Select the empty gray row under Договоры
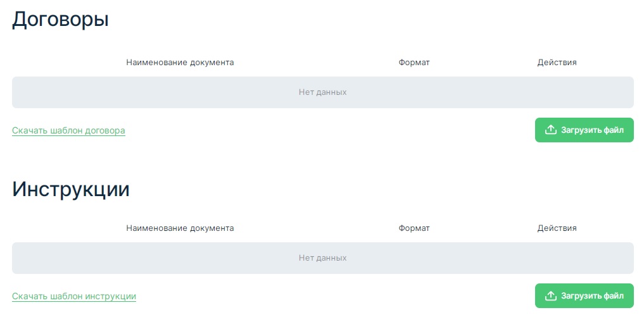 (158, 92)
